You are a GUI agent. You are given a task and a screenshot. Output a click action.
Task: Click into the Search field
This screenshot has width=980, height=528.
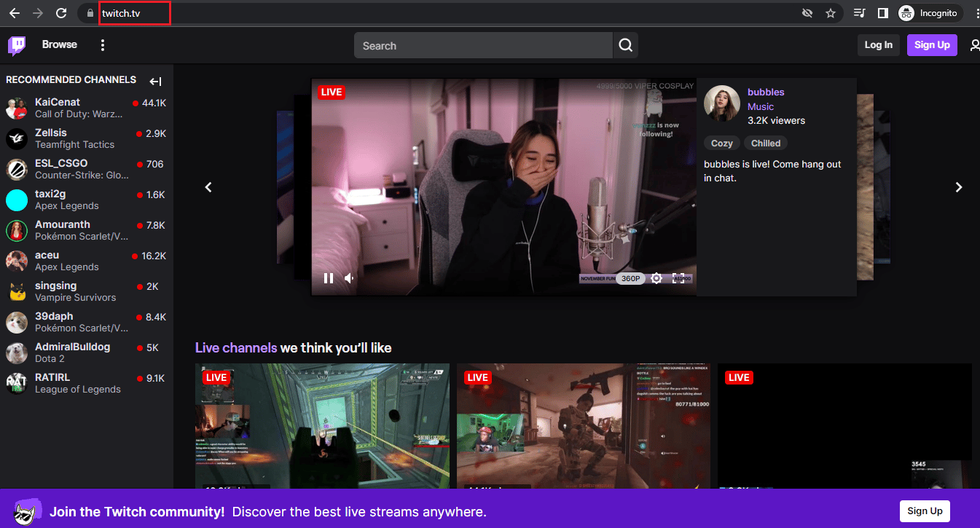click(x=483, y=45)
